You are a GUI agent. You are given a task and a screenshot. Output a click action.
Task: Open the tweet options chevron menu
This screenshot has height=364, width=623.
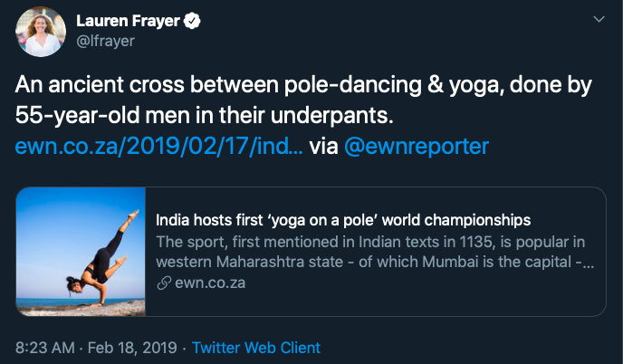coord(598,19)
